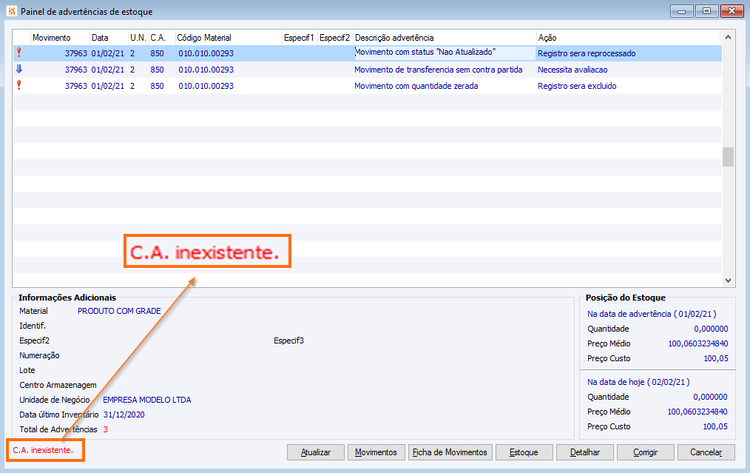
Task: Click the C.A. column header
Action: pos(161,38)
